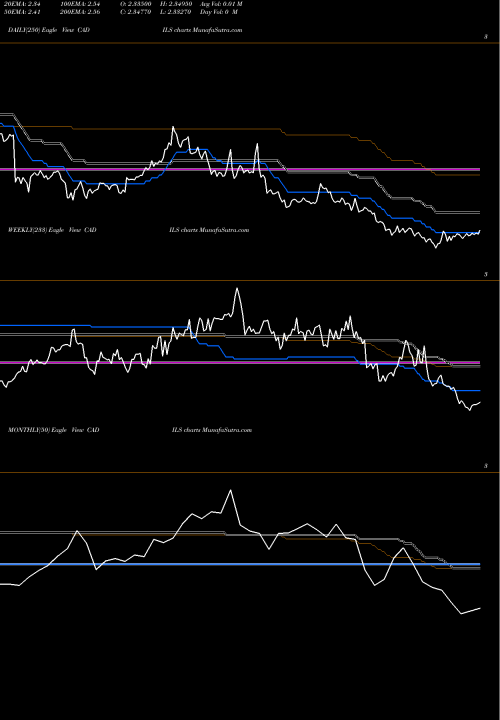500x720 pixels.
Task: Click the high price H: 2.34950
Action: [176, 4]
